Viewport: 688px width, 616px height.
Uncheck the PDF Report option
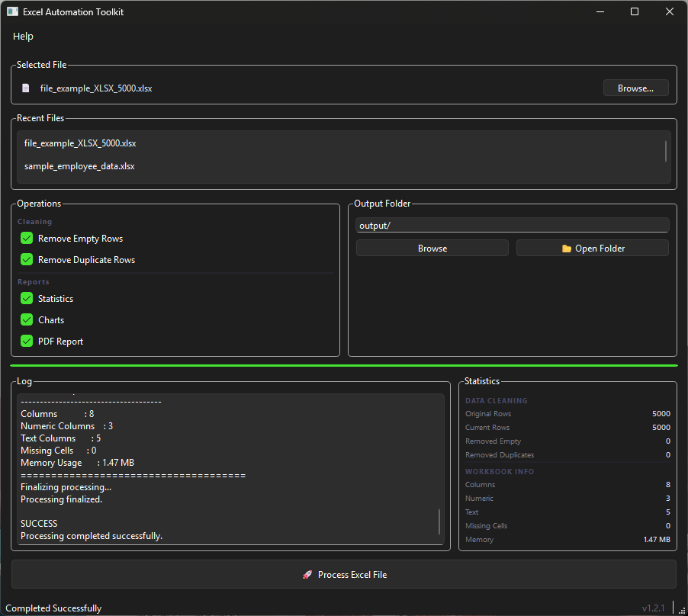(27, 341)
